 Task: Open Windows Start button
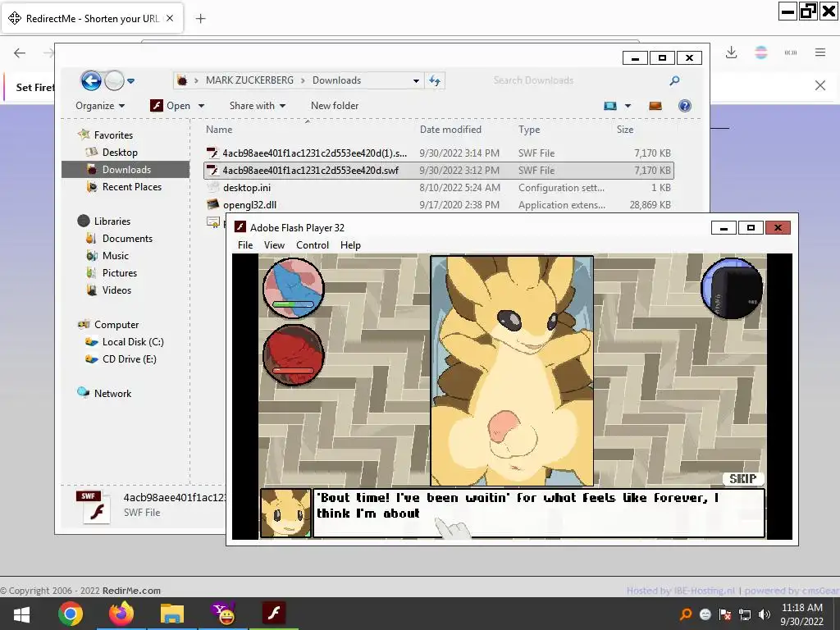pos(21,614)
